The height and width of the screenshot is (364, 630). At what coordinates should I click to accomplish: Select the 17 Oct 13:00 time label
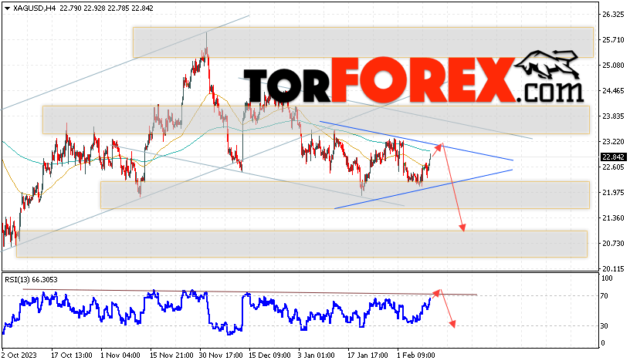[x=72, y=356]
